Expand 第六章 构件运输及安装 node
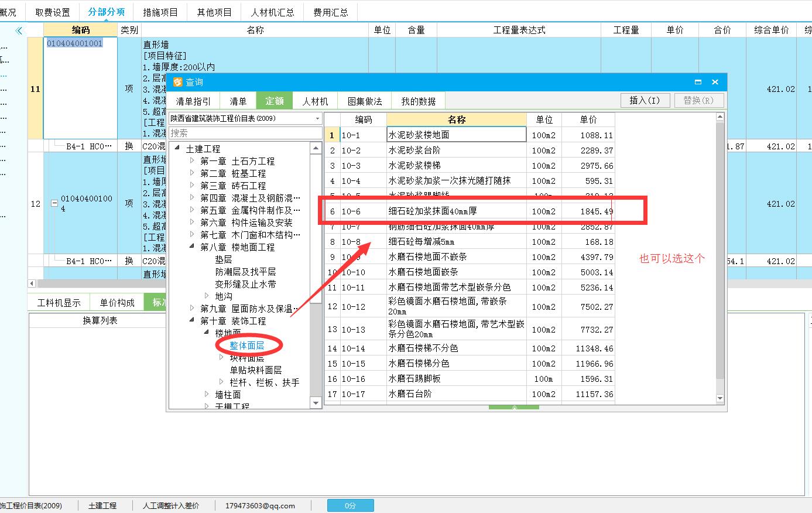This screenshot has width=812, height=513. [x=192, y=222]
